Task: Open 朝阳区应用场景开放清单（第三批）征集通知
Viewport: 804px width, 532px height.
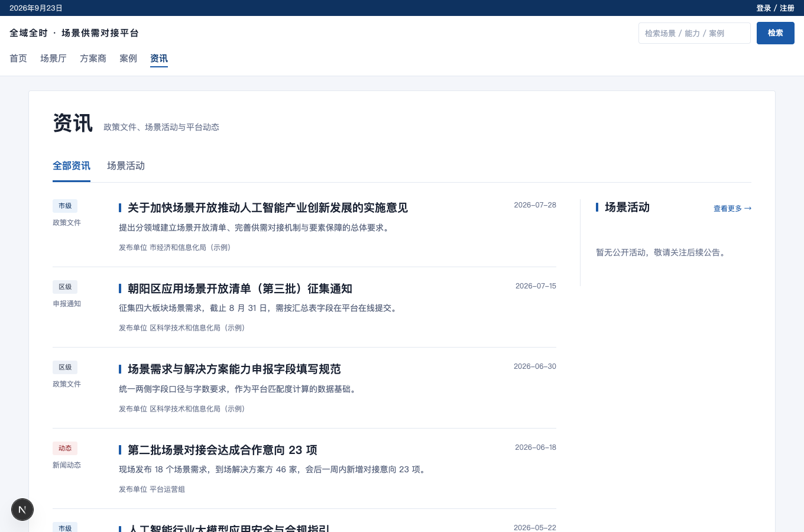Action: pos(240,289)
